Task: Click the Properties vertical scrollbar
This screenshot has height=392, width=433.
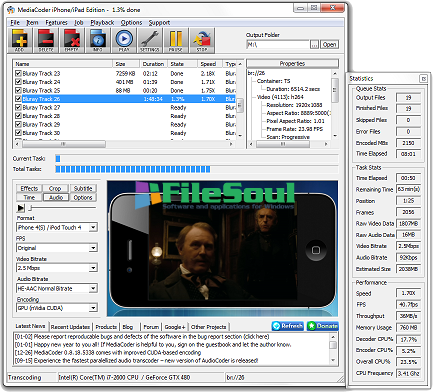Action: coord(335,104)
